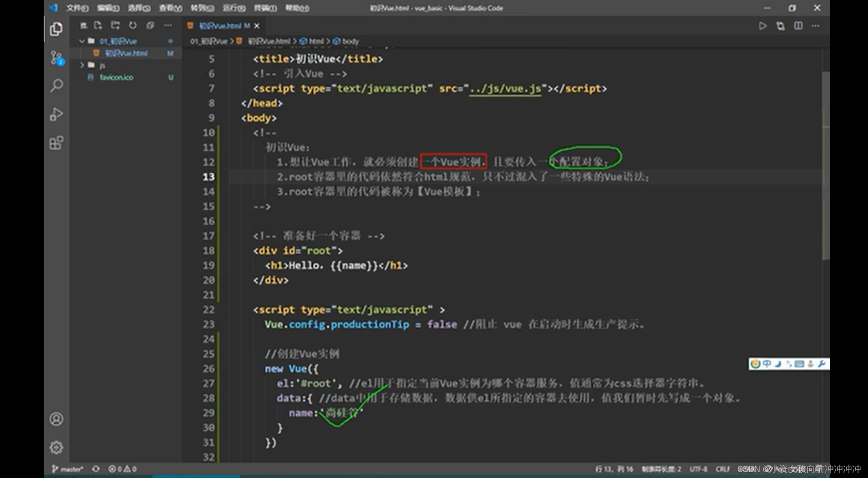This screenshot has width=868, height=478.
Task: Click the el:'#root' code line
Action: coord(491,383)
